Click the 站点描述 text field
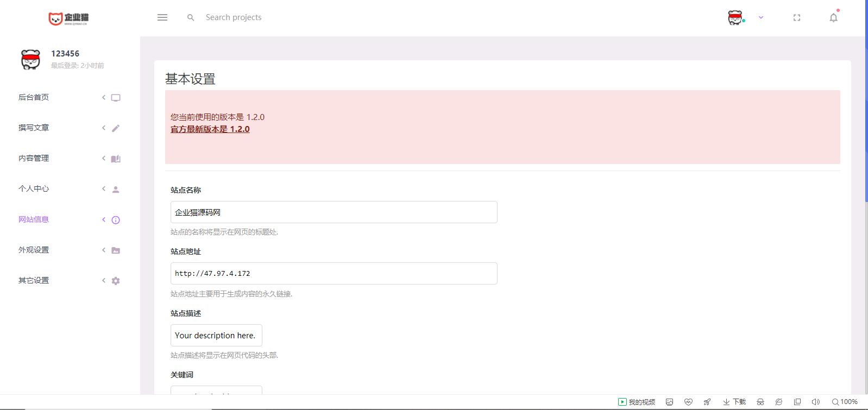The image size is (868, 410). pos(216,336)
